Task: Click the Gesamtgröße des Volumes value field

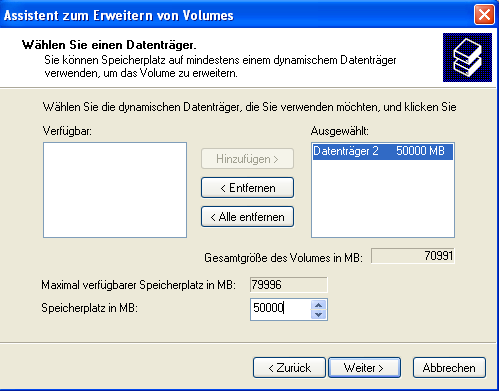Action: 413,256
